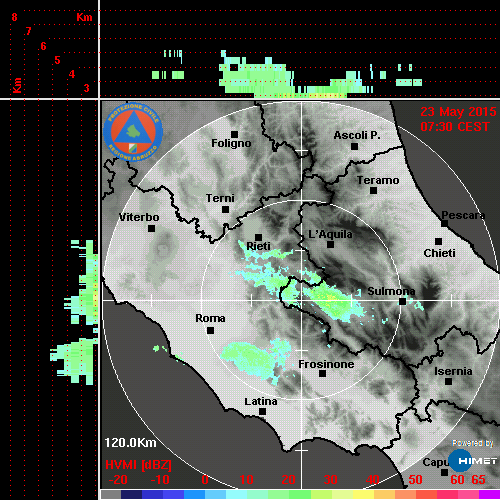Click the Latina city marker
This screenshot has height=500, width=500.
(262, 412)
